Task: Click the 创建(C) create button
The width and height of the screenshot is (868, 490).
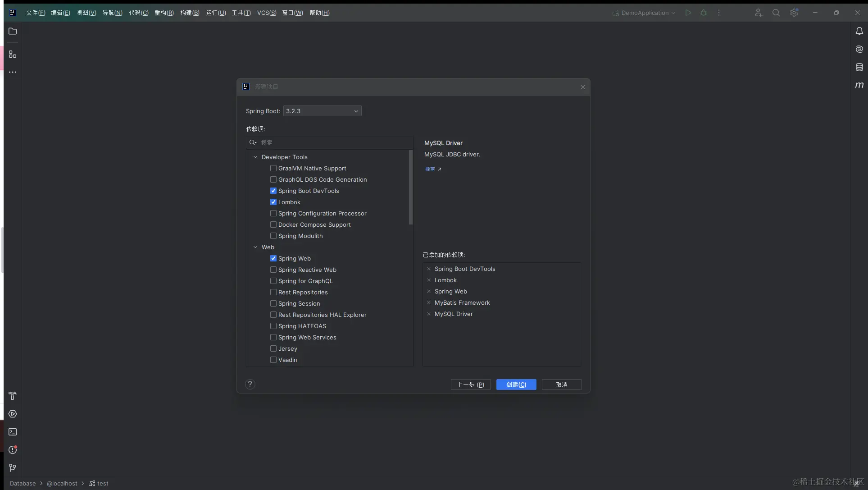Action: [x=516, y=385]
